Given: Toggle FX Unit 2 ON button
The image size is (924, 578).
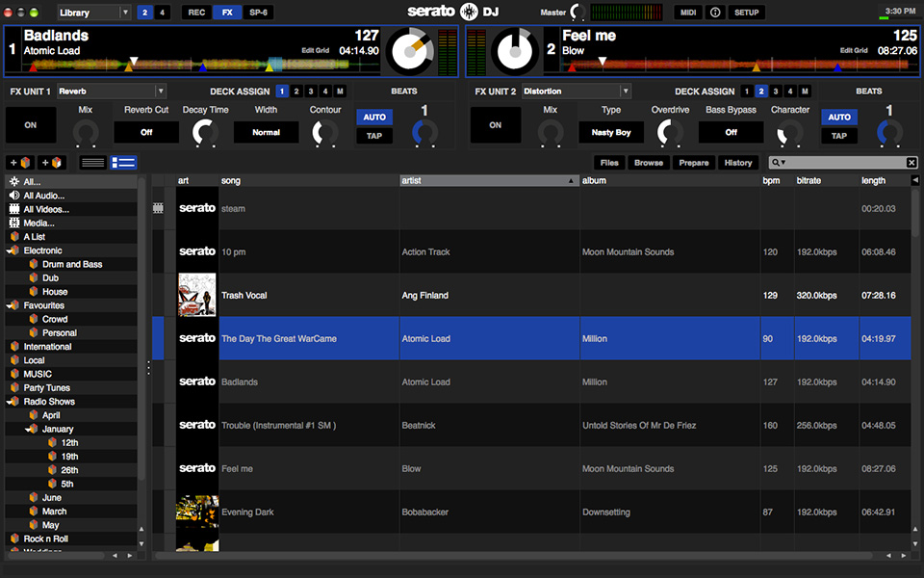Looking at the screenshot, I should pos(495,125).
